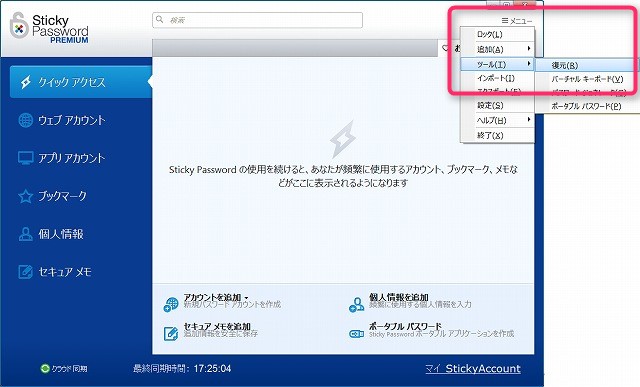
Task: Select ポータブル パスワード(P) in submenu
Action: (587, 106)
